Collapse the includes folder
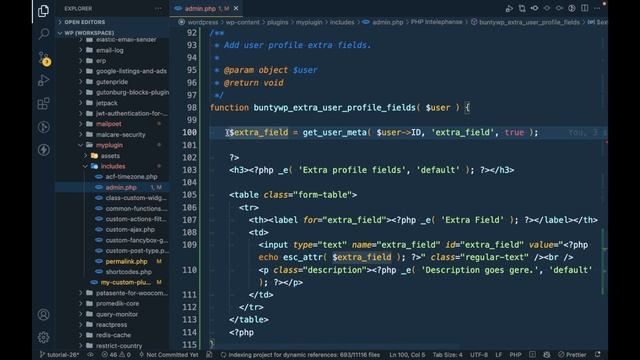Viewport: 640px width, 360px height. point(113,166)
